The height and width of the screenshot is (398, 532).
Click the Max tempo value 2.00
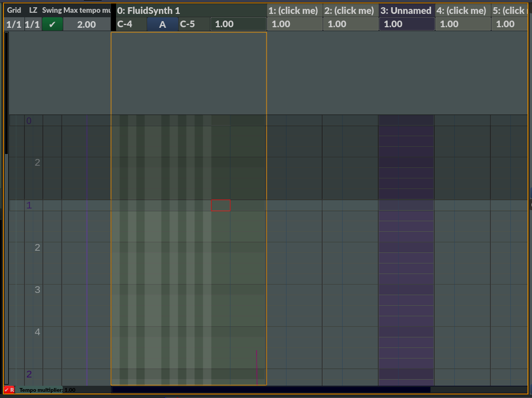pos(87,24)
